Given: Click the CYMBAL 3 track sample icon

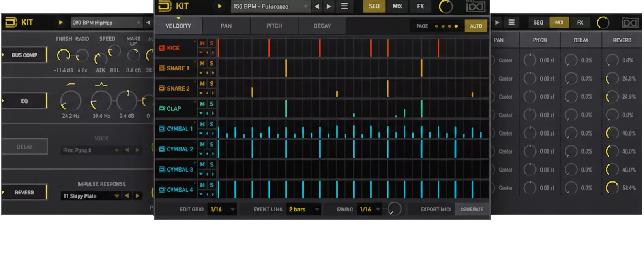Looking at the screenshot, I should tap(162, 169).
